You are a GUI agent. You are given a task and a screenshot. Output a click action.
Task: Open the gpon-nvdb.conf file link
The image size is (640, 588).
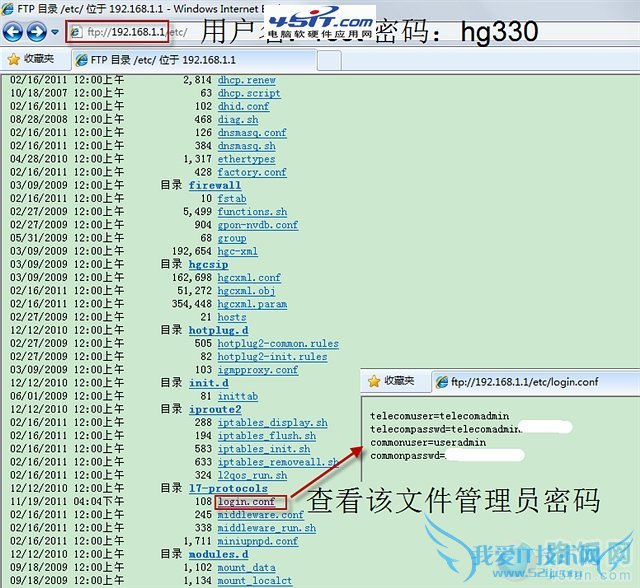(258, 225)
